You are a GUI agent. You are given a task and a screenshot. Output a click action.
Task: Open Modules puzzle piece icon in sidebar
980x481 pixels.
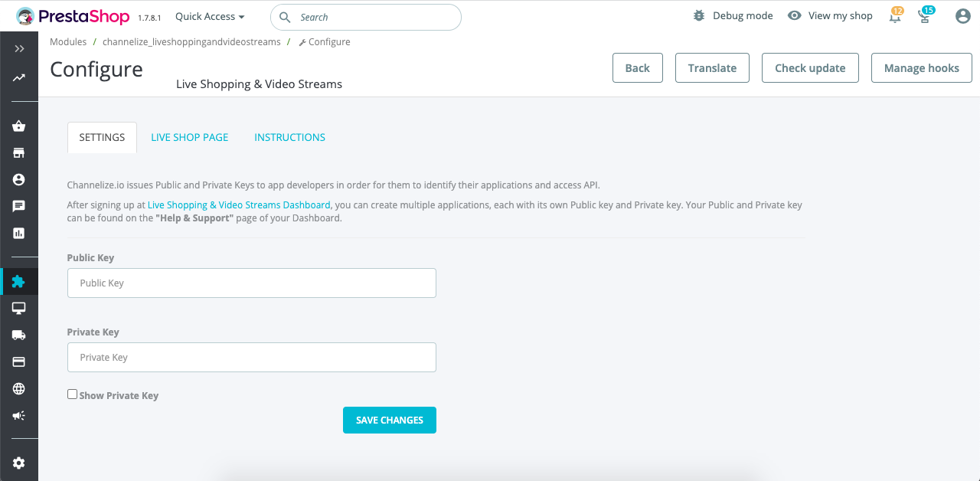point(19,282)
